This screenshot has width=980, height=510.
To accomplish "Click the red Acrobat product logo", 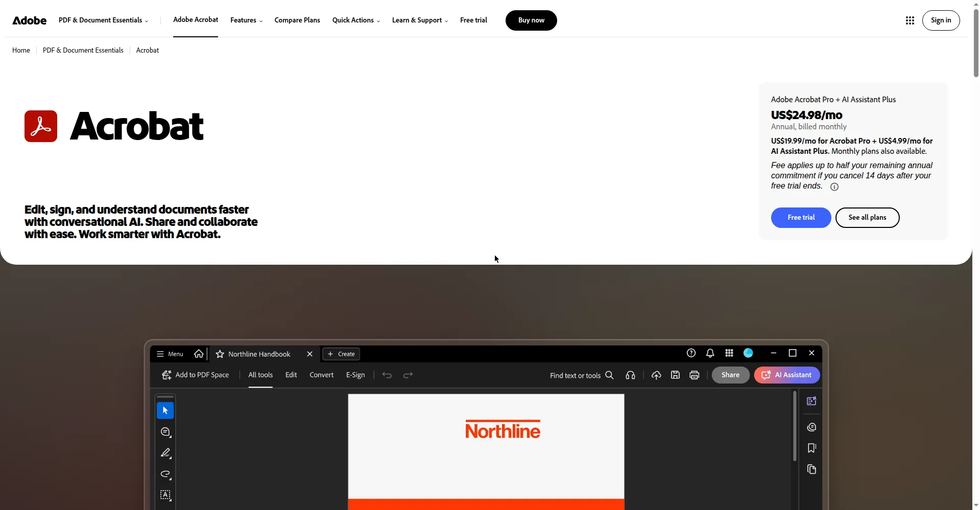I will [41, 126].
